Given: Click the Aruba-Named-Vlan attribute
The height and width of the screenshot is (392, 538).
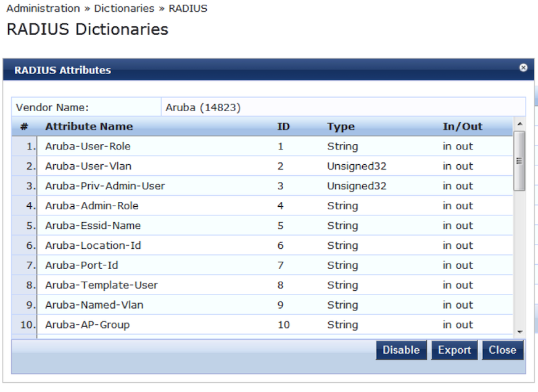Looking at the screenshot, I should click(94, 304).
